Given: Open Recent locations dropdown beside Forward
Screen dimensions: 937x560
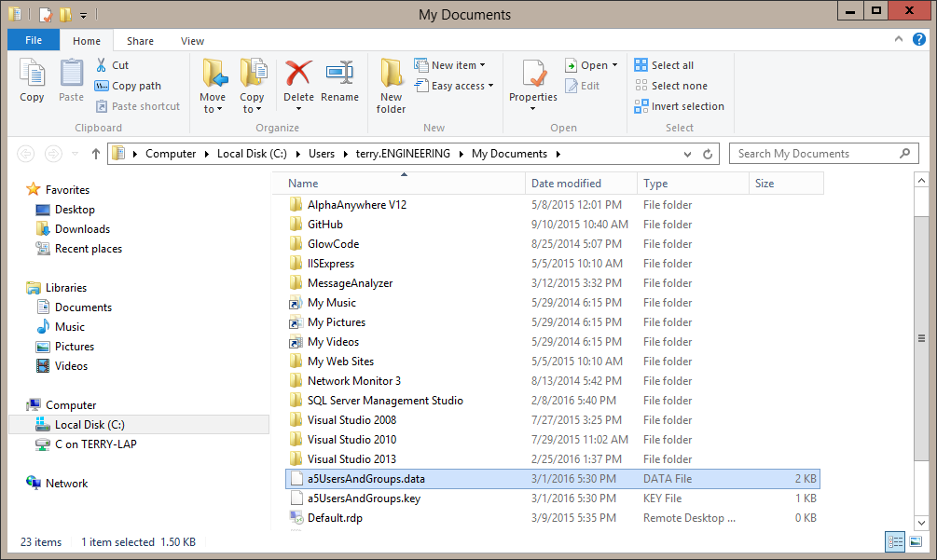Looking at the screenshot, I should pos(75,154).
